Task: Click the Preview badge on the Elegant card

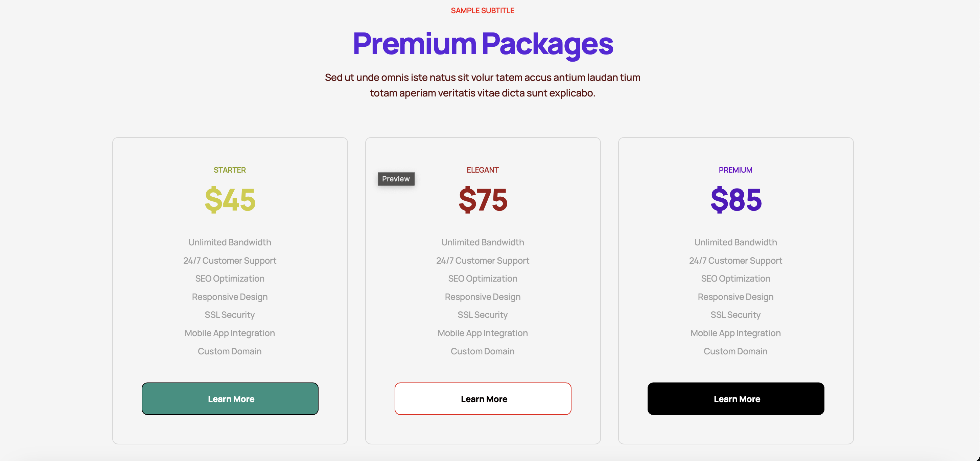Action: coord(396,179)
